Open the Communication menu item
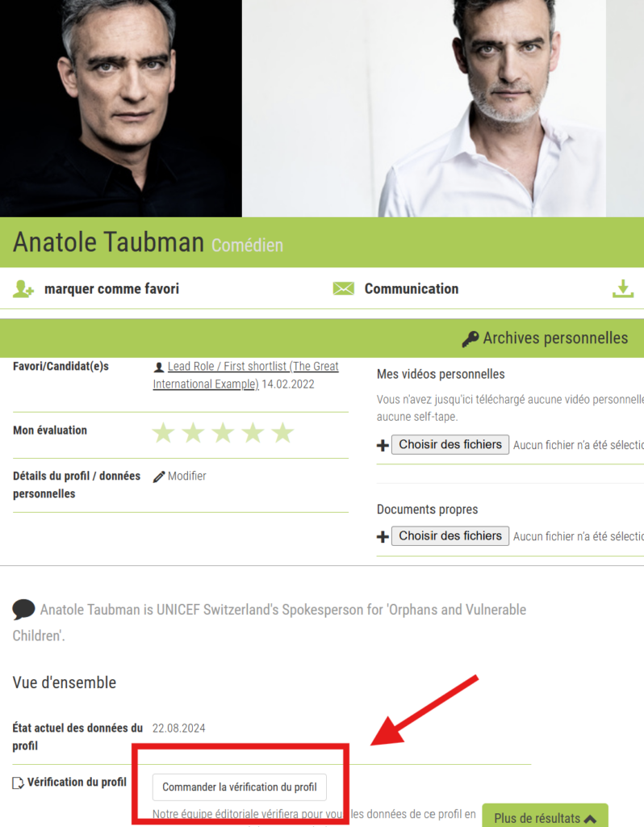644x827 pixels. tap(411, 289)
